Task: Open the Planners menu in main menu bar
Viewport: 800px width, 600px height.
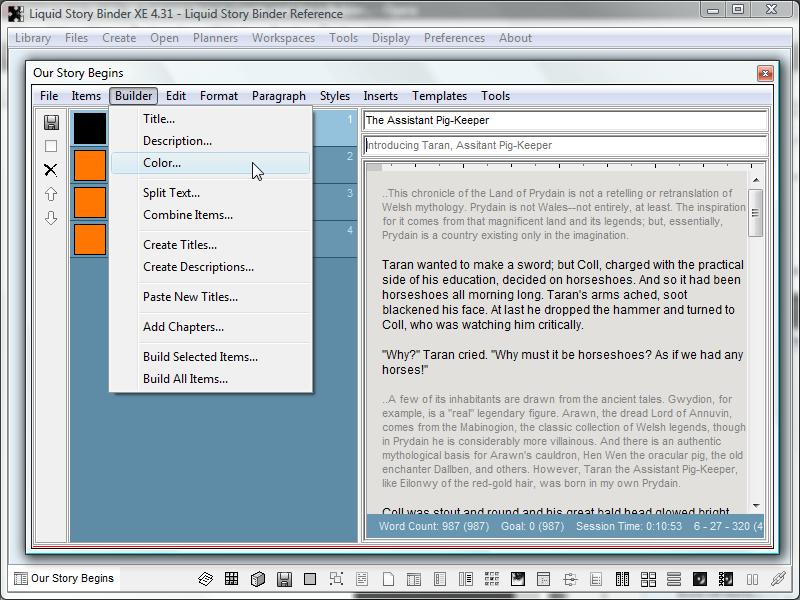Action: 215,38
